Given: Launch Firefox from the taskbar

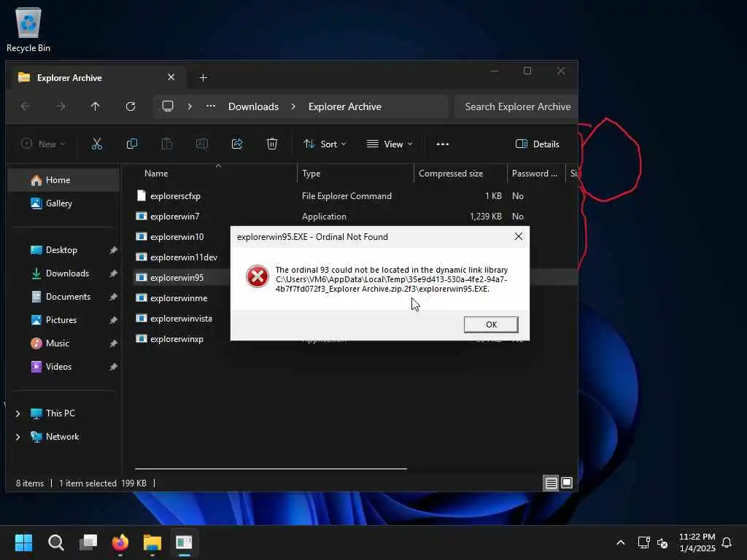Looking at the screenshot, I should (120, 542).
